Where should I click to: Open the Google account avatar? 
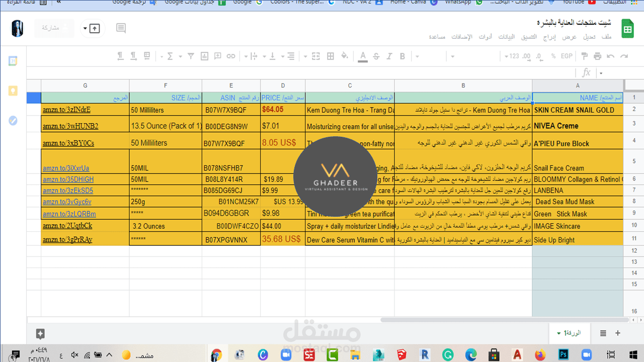pos(18,29)
